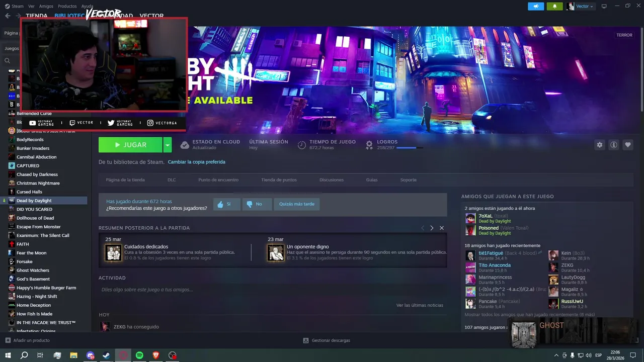Open the Amigos menu

(x=46, y=6)
